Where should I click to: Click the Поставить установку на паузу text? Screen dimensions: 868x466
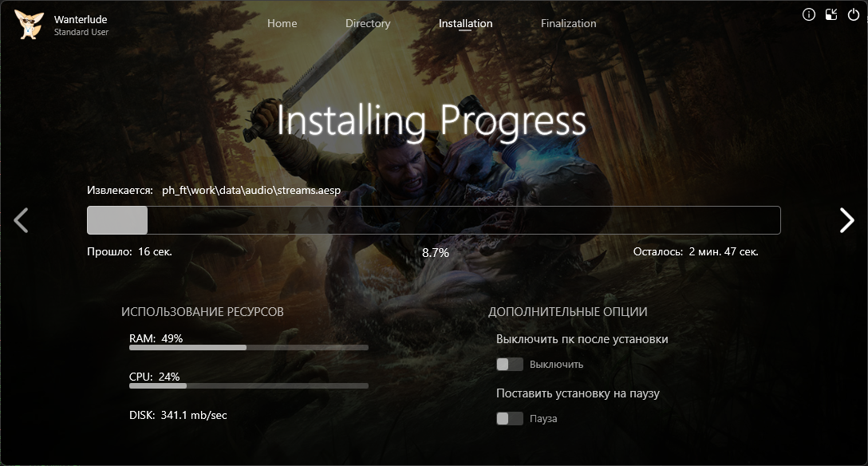tap(578, 393)
